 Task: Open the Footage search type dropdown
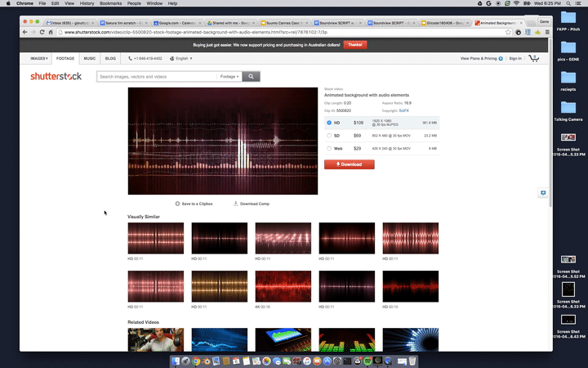[230, 76]
